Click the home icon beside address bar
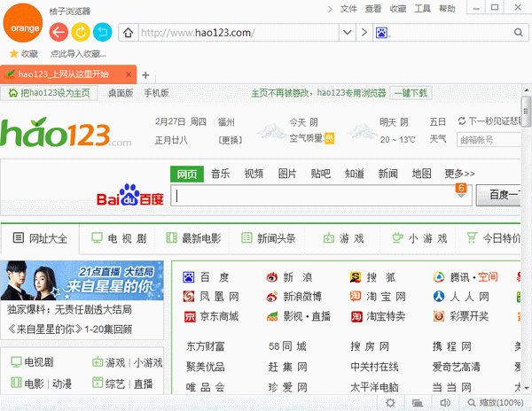532x411 pixels. [129, 33]
